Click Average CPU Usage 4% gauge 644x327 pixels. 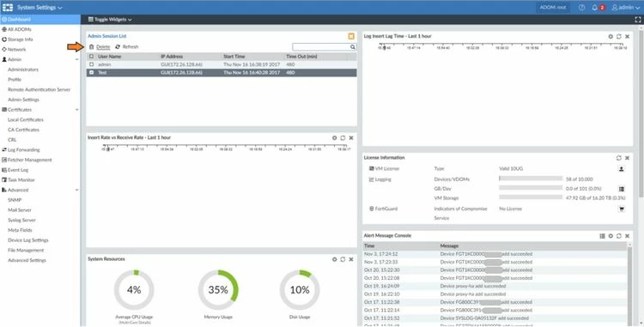134,289
